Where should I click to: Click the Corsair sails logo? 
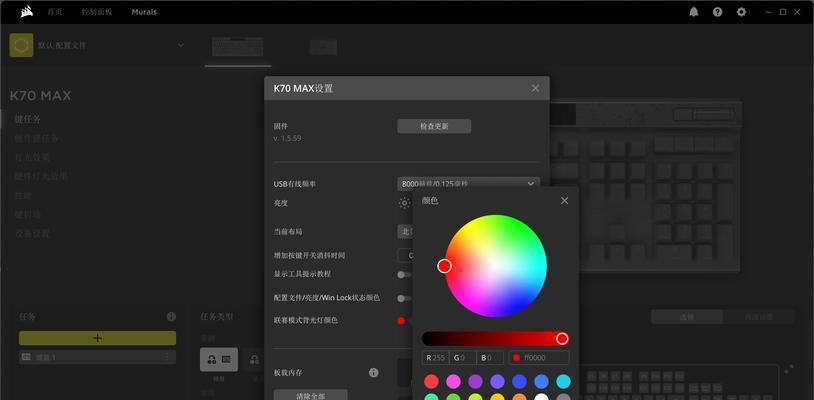pos(26,11)
